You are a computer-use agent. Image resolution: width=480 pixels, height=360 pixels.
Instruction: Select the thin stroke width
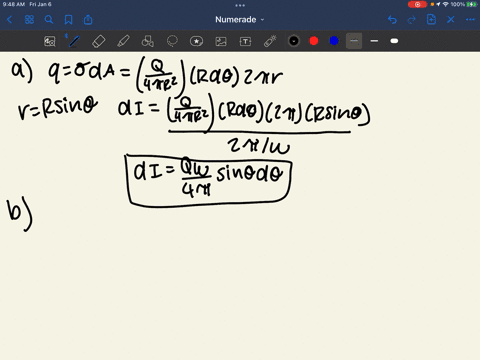tap(354, 41)
